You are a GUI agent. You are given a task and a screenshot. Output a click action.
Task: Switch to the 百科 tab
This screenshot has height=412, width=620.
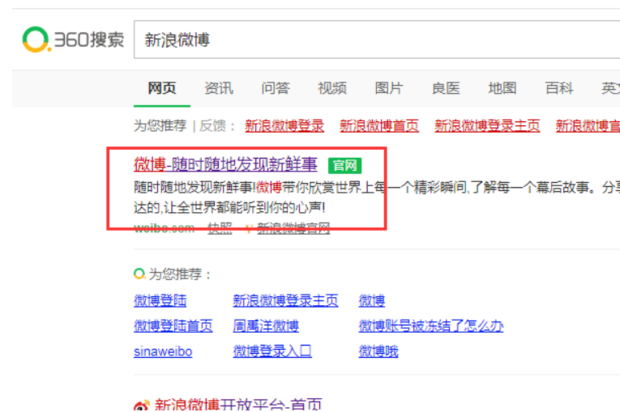(x=559, y=88)
